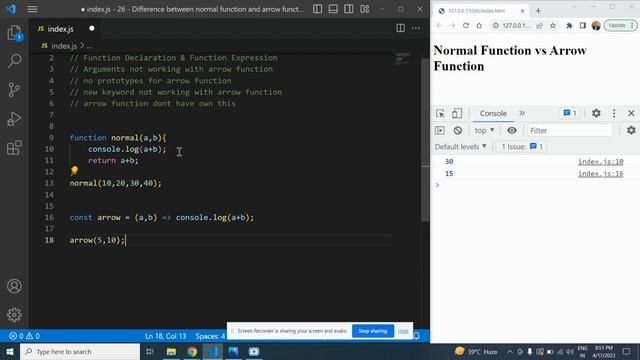
Task: Go back in Chrome
Action: tap(439, 25)
